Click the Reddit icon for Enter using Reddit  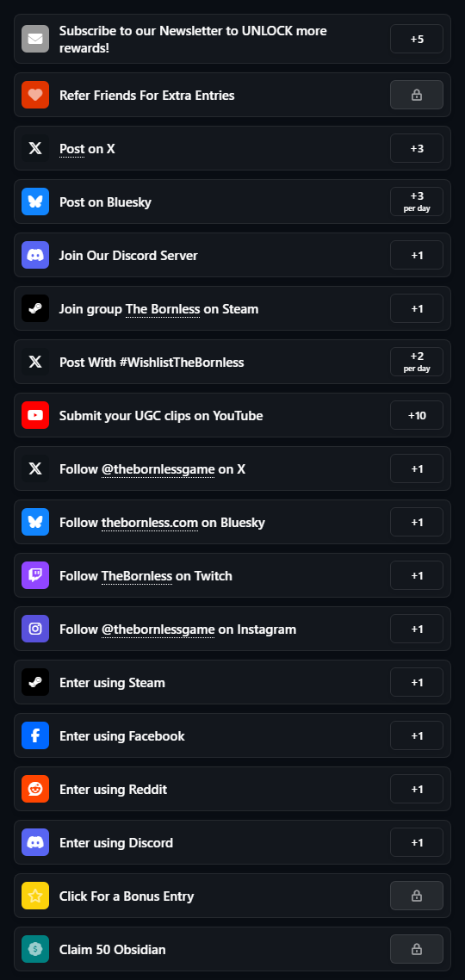(35, 789)
